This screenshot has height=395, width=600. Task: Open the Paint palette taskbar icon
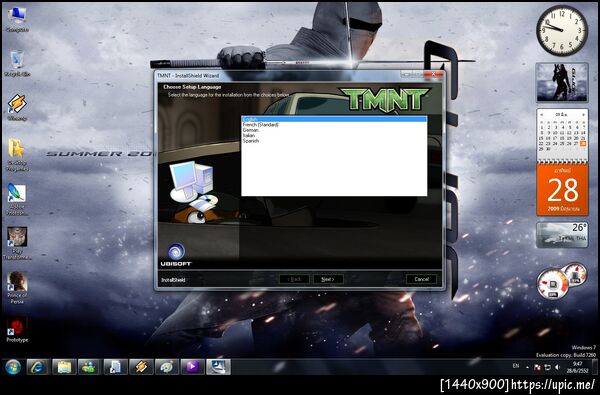[x=166, y=367]
